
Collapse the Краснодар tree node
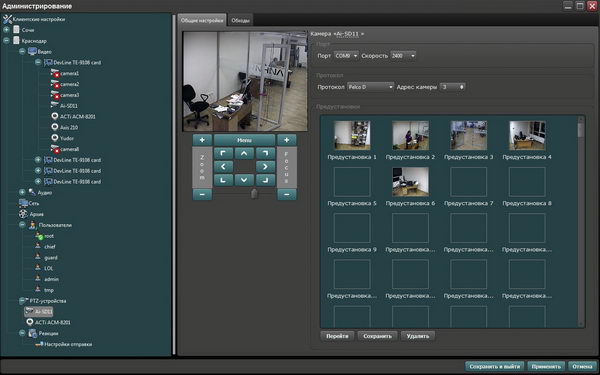[x=6, y=40]
